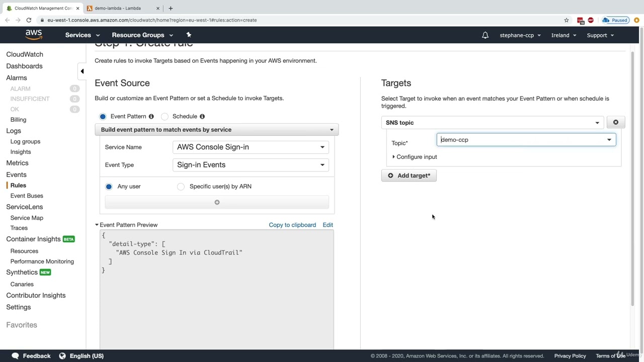Click the browser forward arrow
The height and width of the screenshot is (362, 644).
(x=18, y=20)
